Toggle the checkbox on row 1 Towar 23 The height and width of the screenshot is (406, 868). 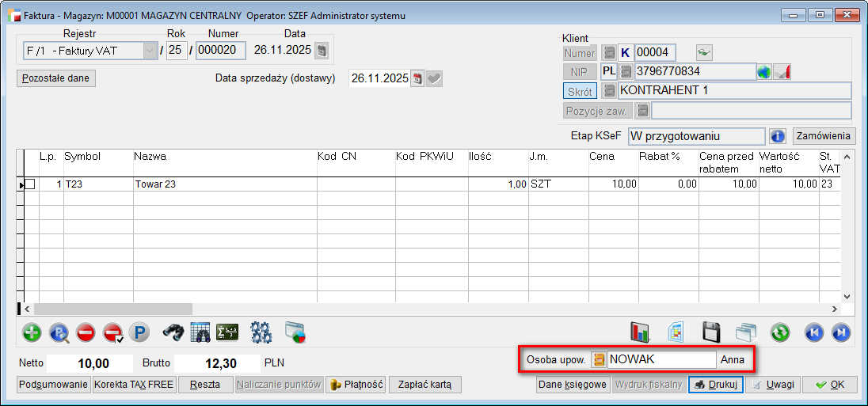tap(30, 184)
